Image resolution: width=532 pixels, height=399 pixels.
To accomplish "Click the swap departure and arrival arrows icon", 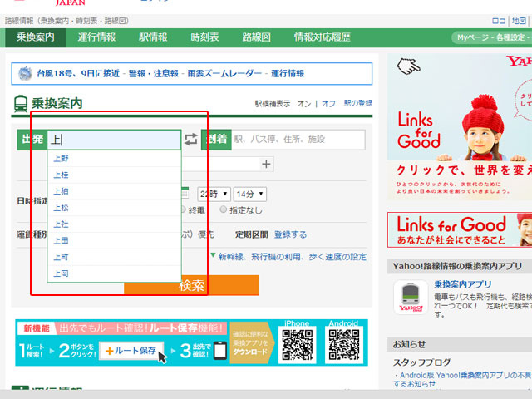I will [191, 139].
